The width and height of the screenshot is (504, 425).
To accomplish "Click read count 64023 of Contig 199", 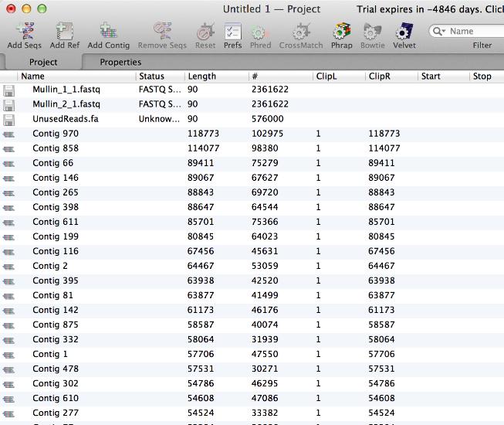I will (x=265, y=236).
